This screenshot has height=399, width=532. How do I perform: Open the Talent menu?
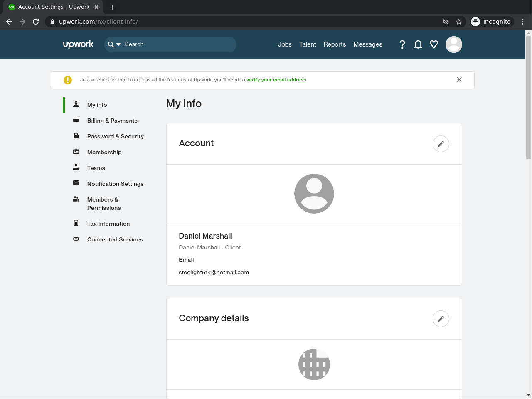[x=308, y=44]
